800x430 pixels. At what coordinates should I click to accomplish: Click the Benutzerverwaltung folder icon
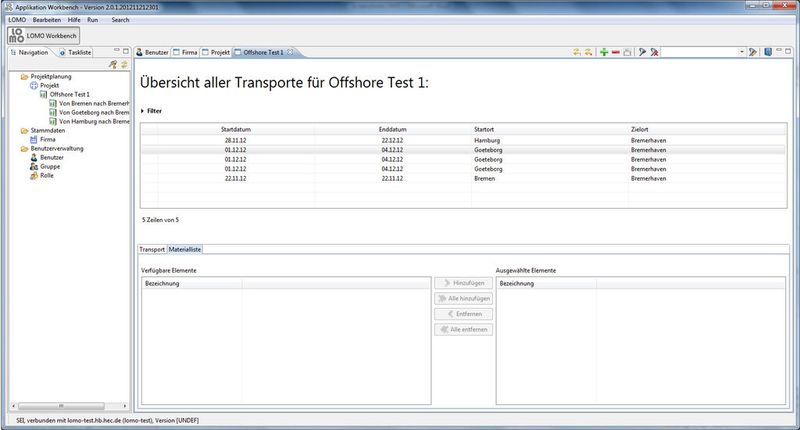pyautogui.click(x=24, y=148)
